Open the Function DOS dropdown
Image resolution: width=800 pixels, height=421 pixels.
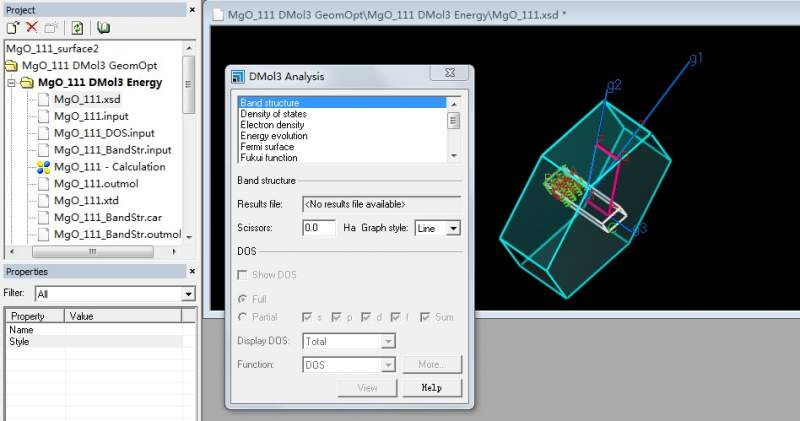pos(388,365)
